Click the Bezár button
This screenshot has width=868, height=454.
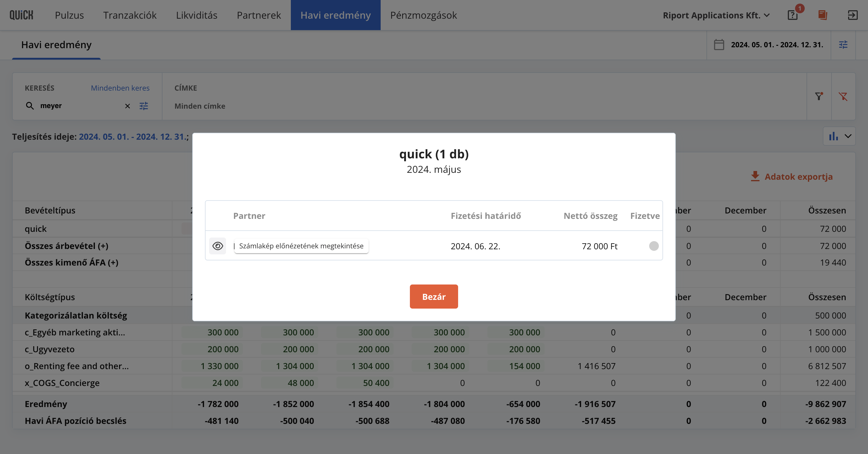coord(434,297)
